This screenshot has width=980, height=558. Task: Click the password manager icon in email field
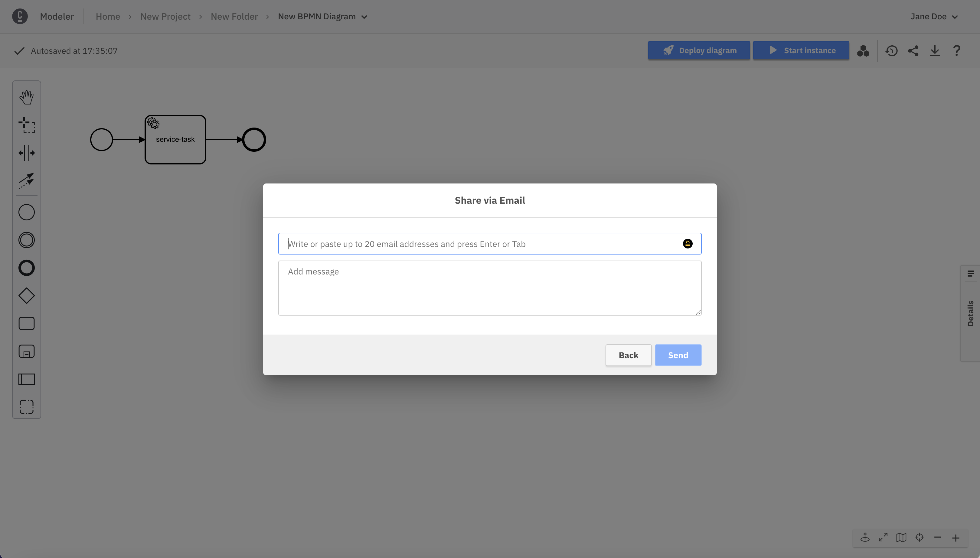(688, 244)
